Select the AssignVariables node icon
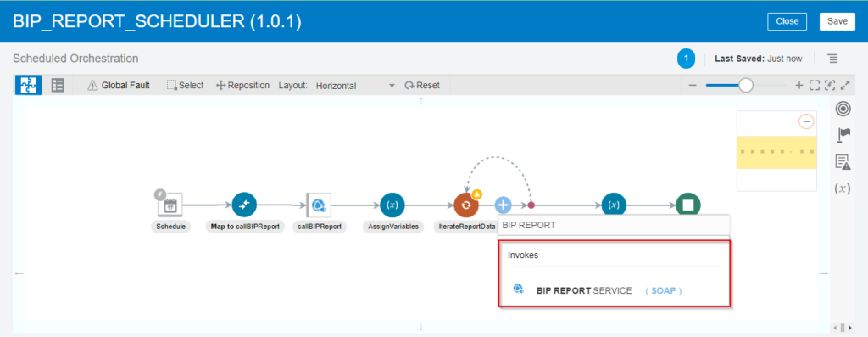 (x=392, y=205)
